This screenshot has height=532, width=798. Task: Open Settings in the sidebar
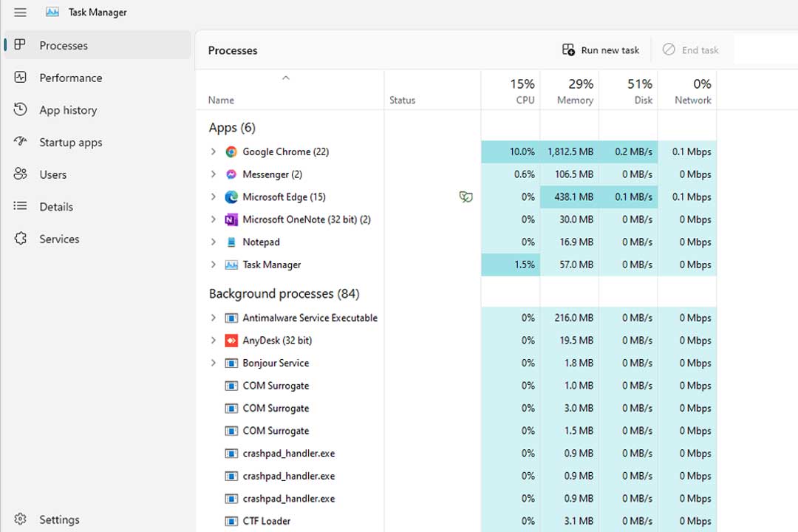[98, 519]
